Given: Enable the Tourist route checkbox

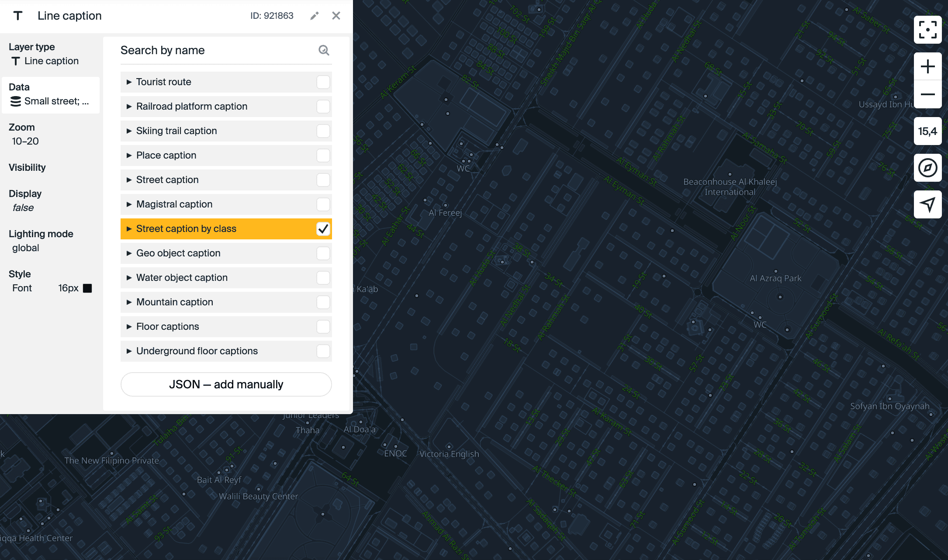Looking at the screenshot, I should (323, 82).
